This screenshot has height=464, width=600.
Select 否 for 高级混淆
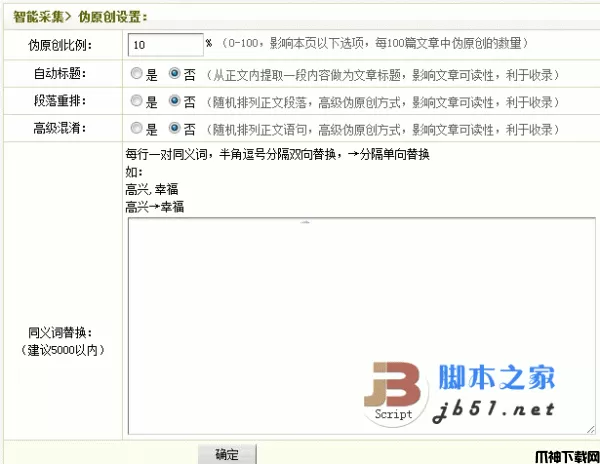coord(174,128)
